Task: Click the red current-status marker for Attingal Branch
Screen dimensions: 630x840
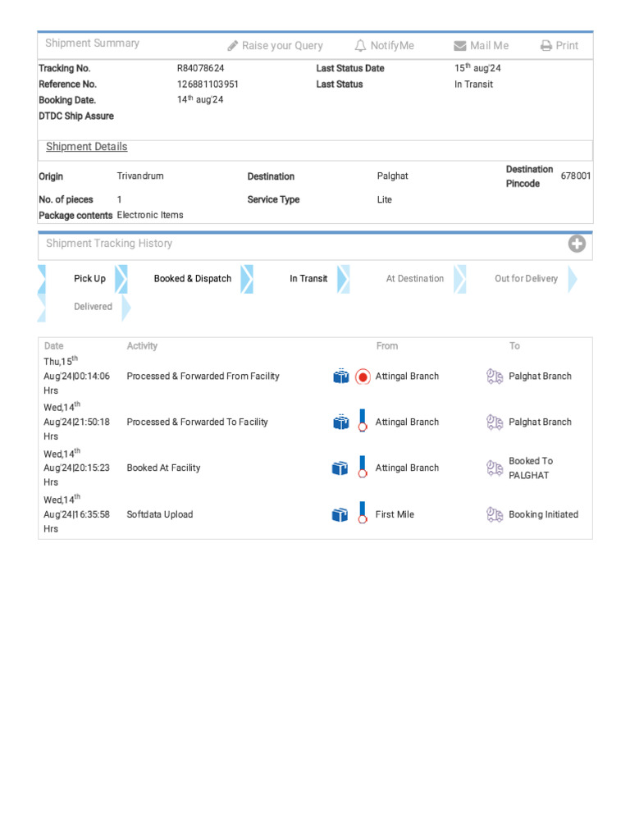Action: point(363,377)
